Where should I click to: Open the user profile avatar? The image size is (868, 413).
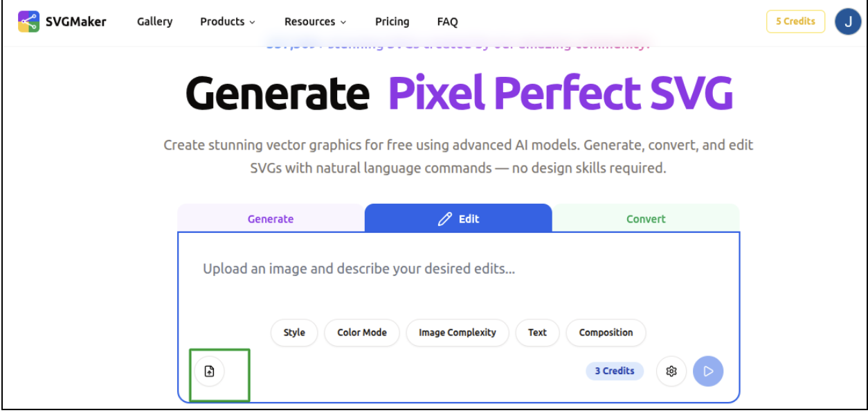point(849,21)
